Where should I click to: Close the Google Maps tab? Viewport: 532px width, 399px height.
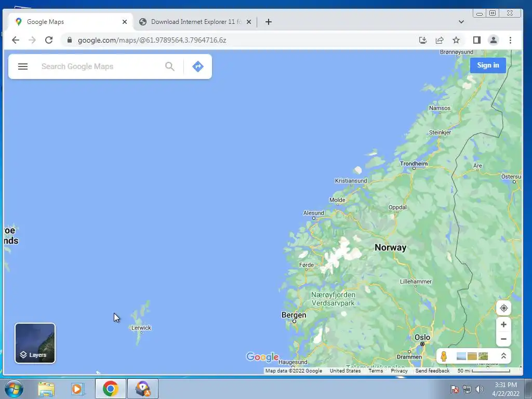[125, 22]
